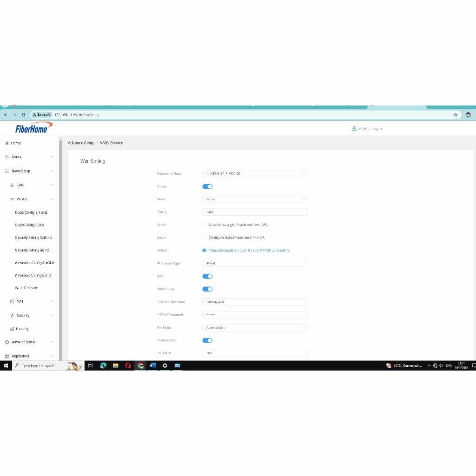The height and width of the screenshot is (476, 476).
Task: Toggle the WAN Enable switch
Action: coord(207,186)
